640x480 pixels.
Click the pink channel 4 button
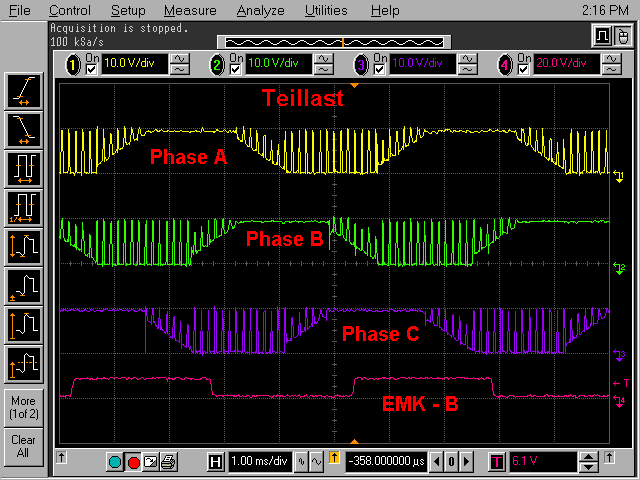(505, 65)
